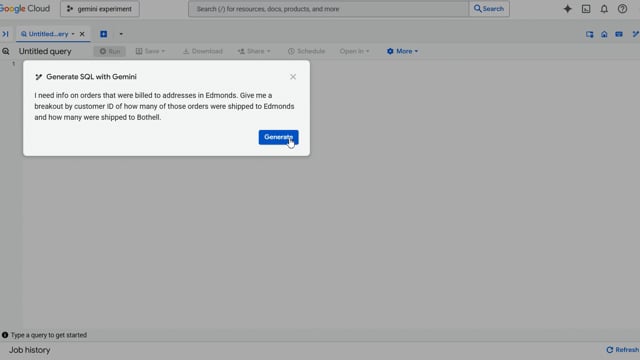
Task: Open notifications bell
Action: pyautogui.click(x=604, y=9)
